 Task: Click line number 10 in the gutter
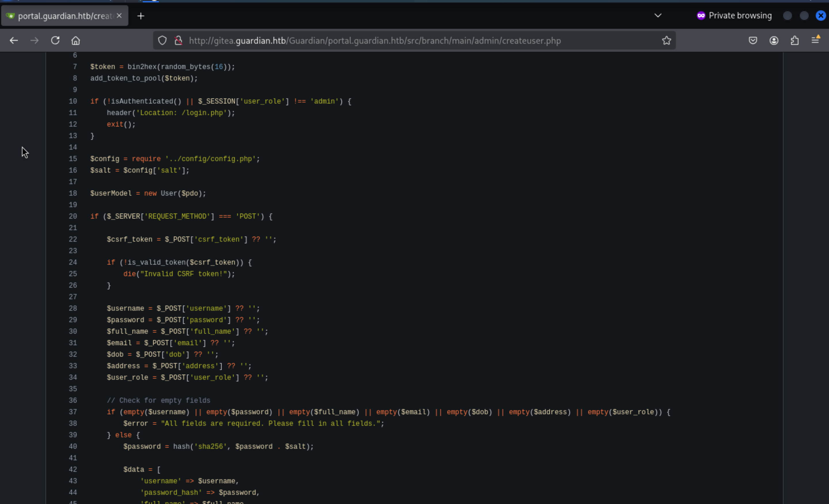(x=73, y=101)
